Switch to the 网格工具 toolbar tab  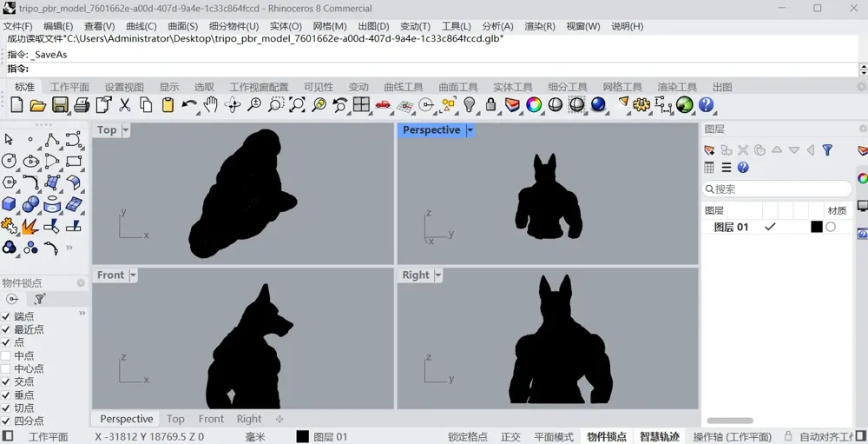[x=622, y=87]
